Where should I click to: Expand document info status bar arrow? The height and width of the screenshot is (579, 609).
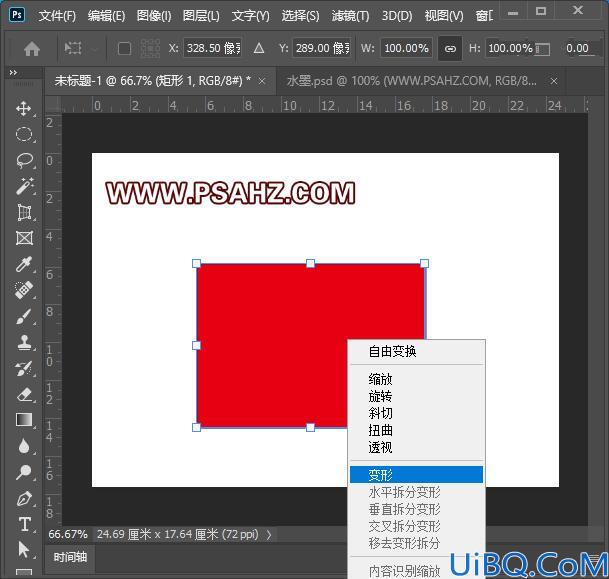click(269, 535)
